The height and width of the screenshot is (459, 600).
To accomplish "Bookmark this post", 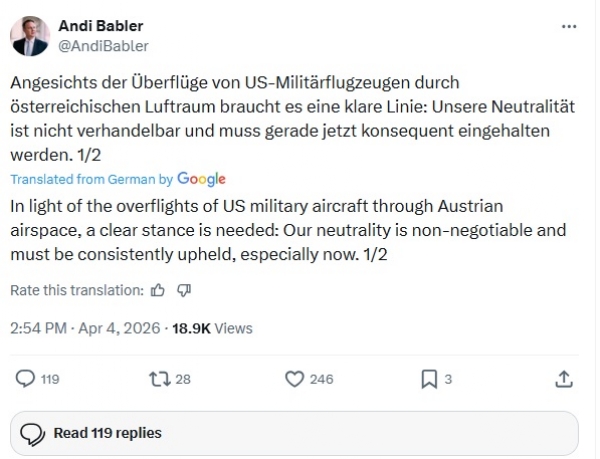I will tap(428, 379).
